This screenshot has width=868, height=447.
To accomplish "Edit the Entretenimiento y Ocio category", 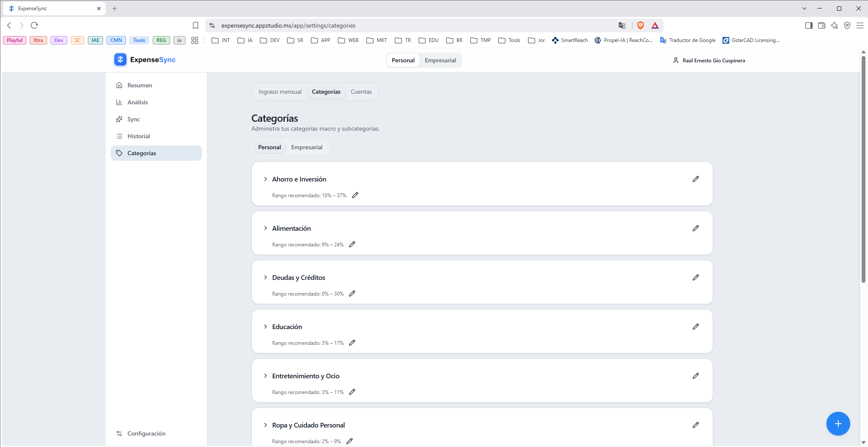I will click(x=696, y=376).
